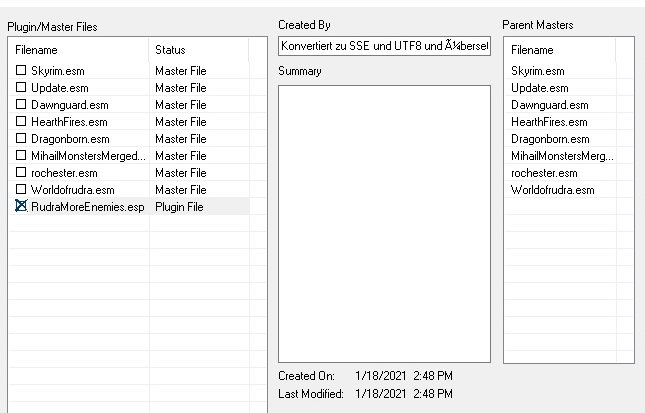Select Skyrim.esm in Parent Masters list
The width and height of the screenshot is (645, 413).
coord(537,71)
